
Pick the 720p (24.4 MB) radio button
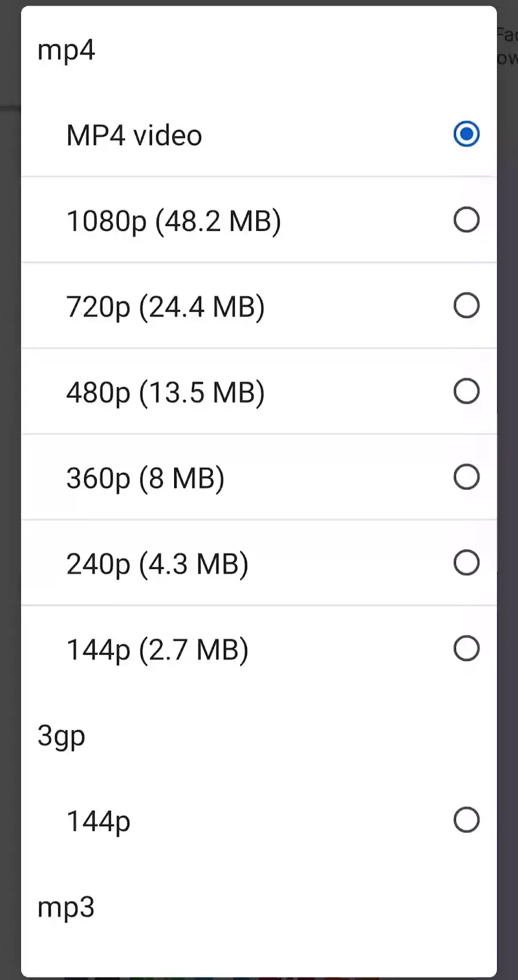point(466,306)
